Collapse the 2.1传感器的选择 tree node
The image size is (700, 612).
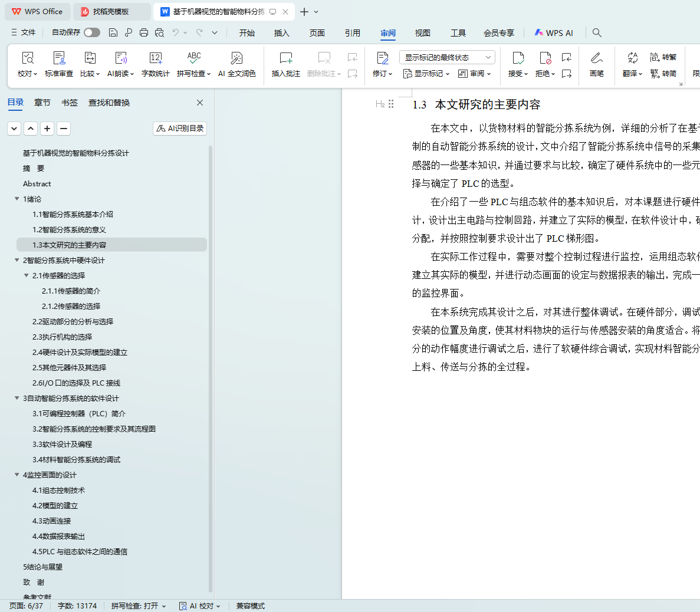coord(27,275)
